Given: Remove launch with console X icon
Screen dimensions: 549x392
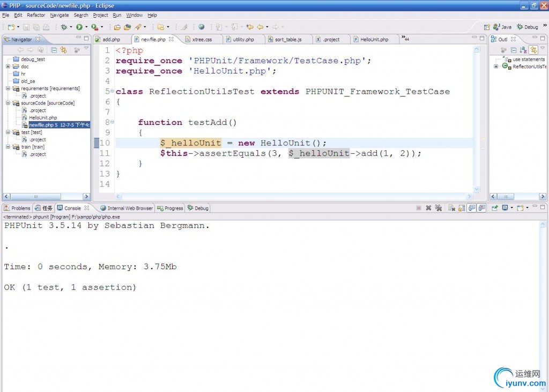Looking at the screenshot, I should 428,208.
